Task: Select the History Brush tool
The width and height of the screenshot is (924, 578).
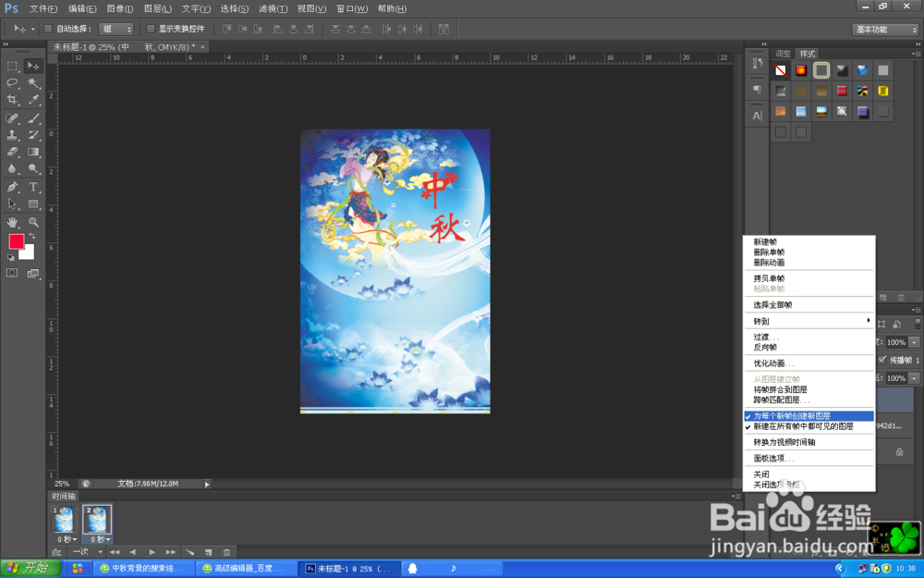Action: coord(33,135)
